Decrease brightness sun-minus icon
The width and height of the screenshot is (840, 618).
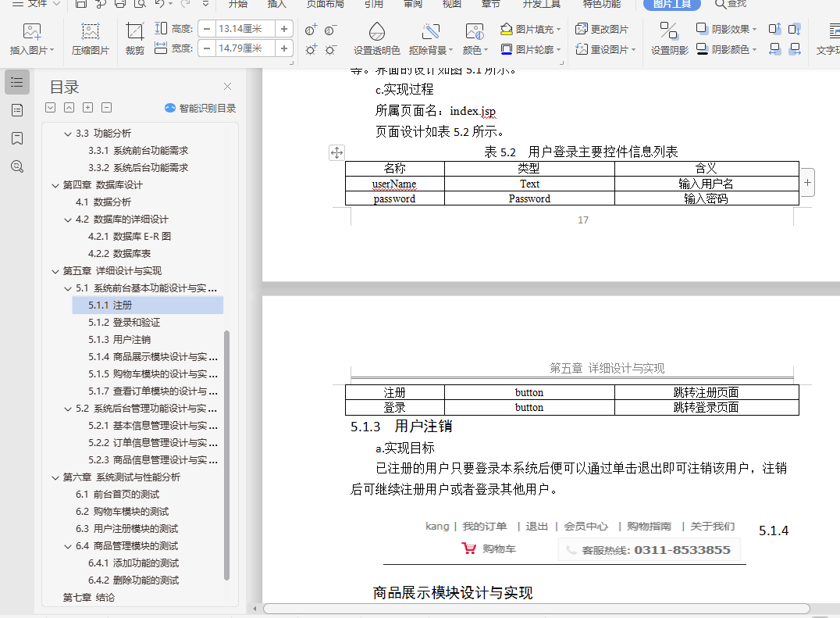(x=330, y=50)
